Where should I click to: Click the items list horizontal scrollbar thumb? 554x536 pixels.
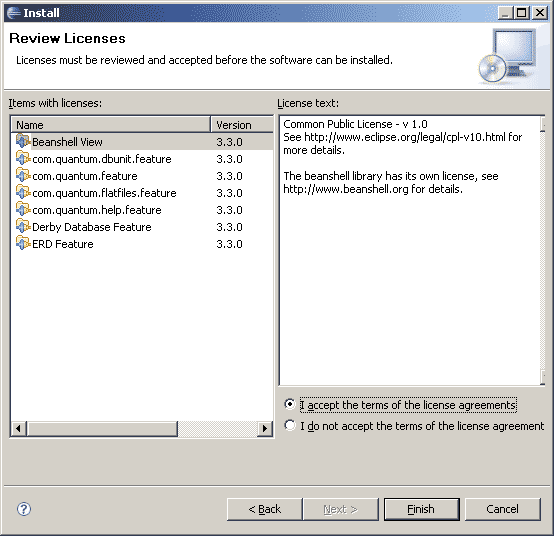[102, 429]
